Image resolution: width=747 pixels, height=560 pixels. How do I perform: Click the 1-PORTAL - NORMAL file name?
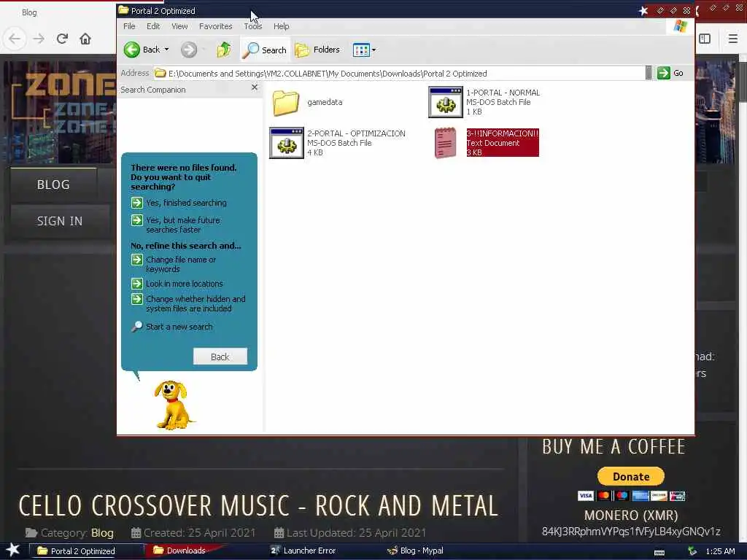tap(503, 93)
